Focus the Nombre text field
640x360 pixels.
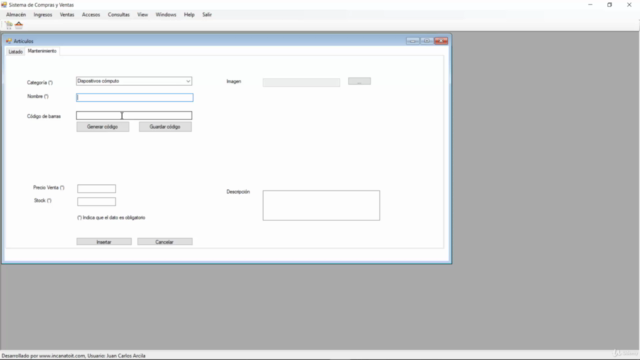pyautogui.click(x=135, y=98)
